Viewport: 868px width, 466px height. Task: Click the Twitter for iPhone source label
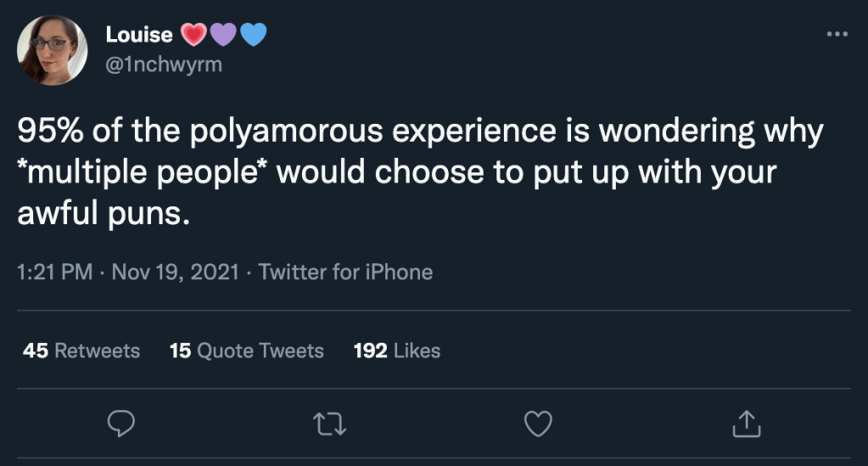[x=345, y=272]
